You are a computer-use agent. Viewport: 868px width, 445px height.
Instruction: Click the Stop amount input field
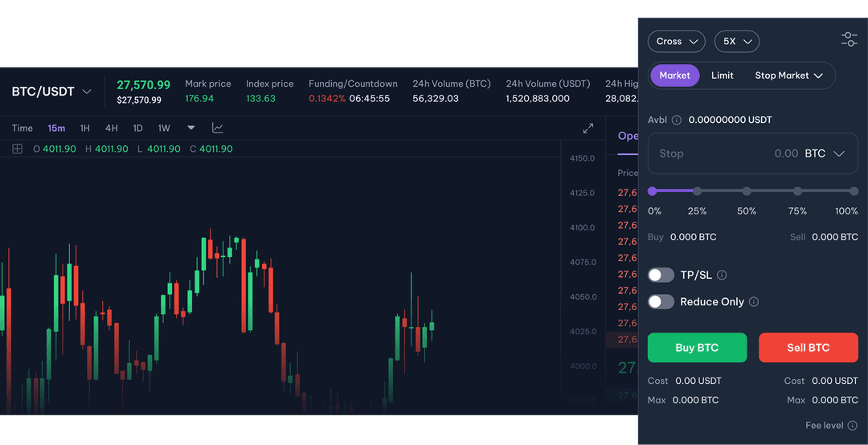(x=723, y=153)
